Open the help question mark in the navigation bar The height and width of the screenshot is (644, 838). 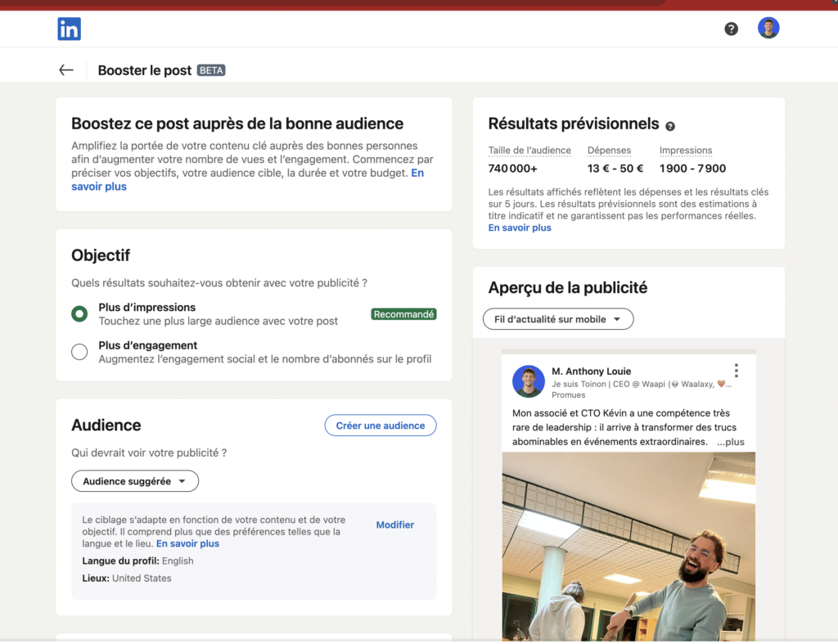(731, 28)
